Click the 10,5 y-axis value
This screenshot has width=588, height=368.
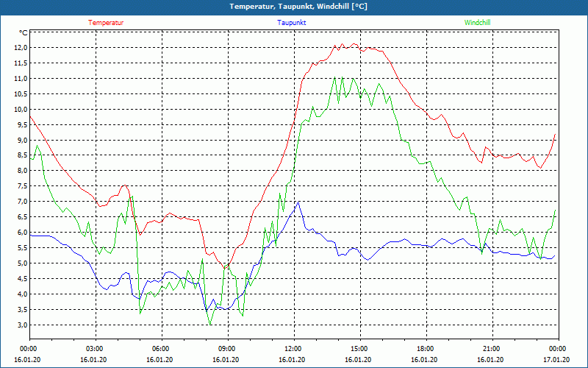tap(21, 94)
